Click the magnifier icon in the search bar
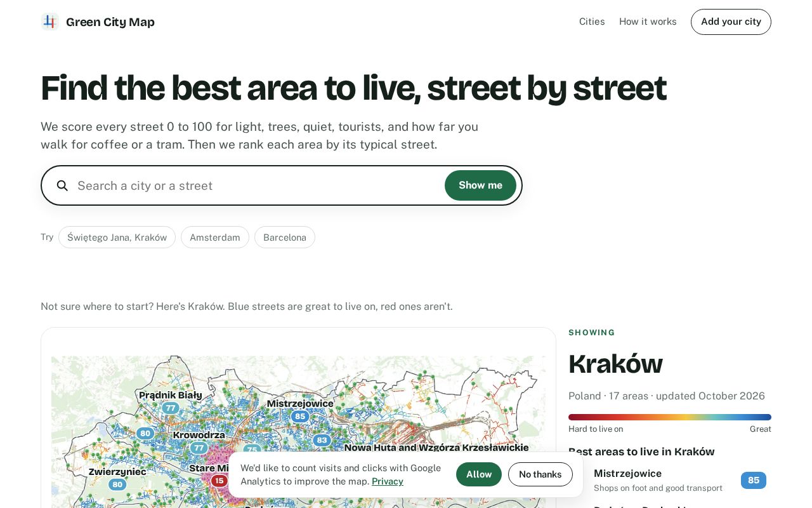 (x=62, y=185)
